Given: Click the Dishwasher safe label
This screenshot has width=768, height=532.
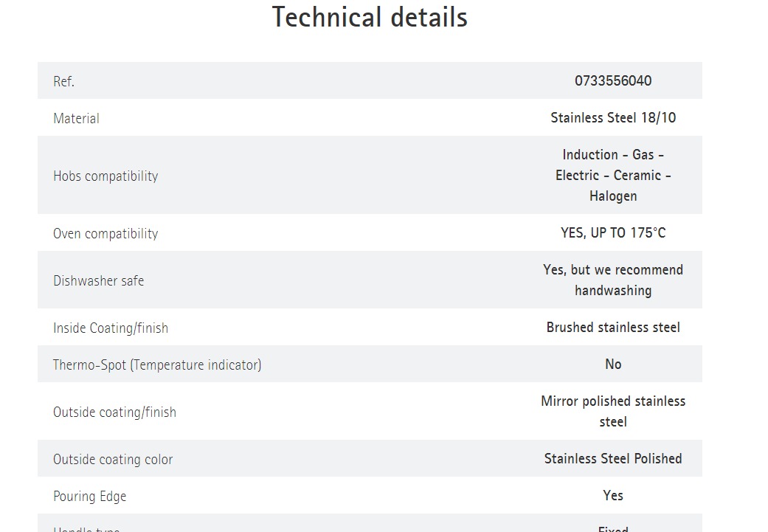Looking at the screenshot, I should [x=99, y=281].
